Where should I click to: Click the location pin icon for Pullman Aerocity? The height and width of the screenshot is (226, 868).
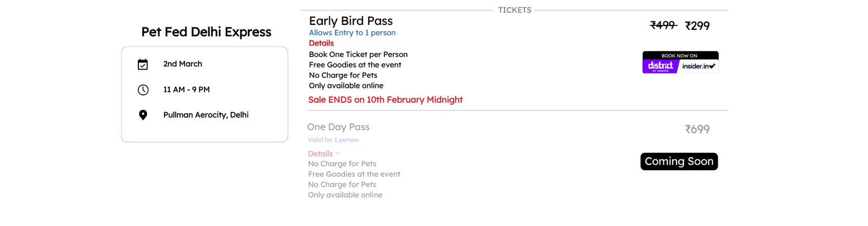pyautogui.click(x=143, y=115)
